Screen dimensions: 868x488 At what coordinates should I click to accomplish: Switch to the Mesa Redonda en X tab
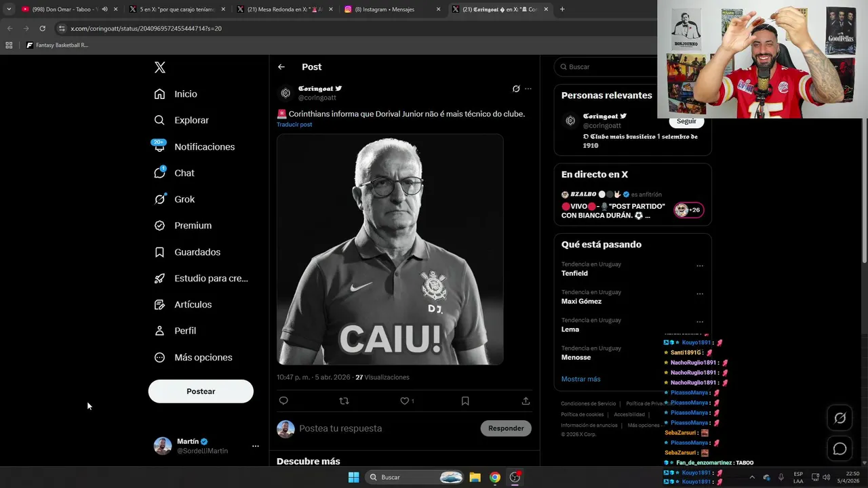pos(285,9)
